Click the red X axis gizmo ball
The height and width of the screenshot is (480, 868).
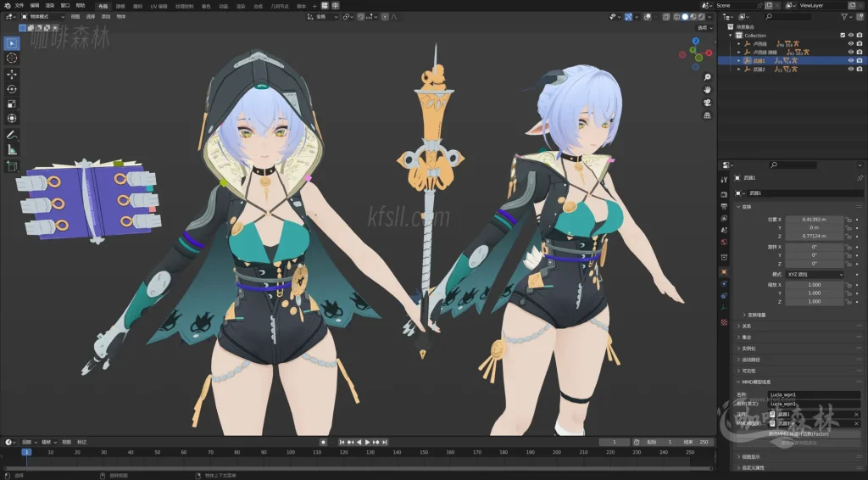[709, 53]
